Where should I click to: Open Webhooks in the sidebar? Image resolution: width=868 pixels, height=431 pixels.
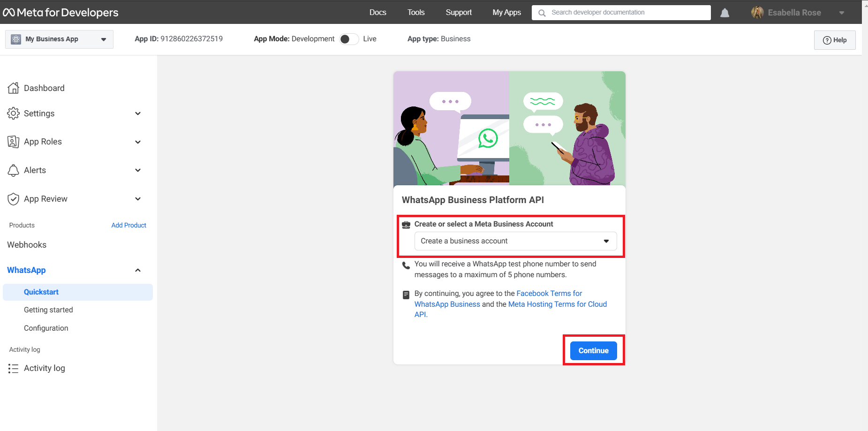coord(27,245)
